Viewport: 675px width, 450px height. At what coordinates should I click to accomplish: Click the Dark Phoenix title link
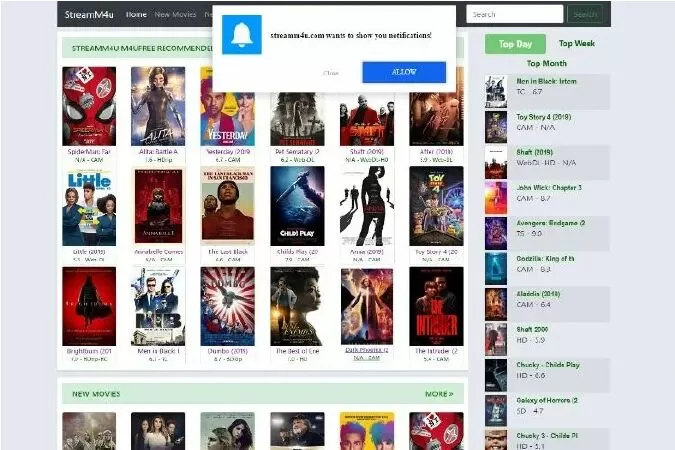click(367, 350)
